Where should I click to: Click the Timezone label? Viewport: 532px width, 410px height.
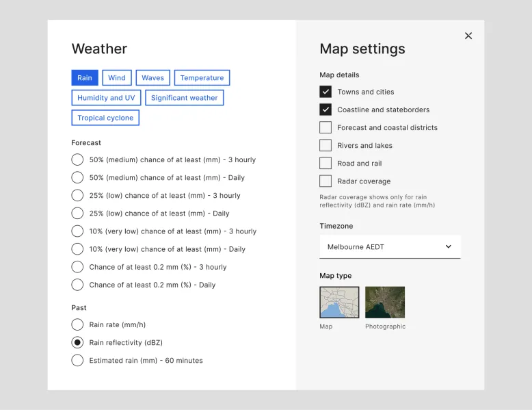336,226
